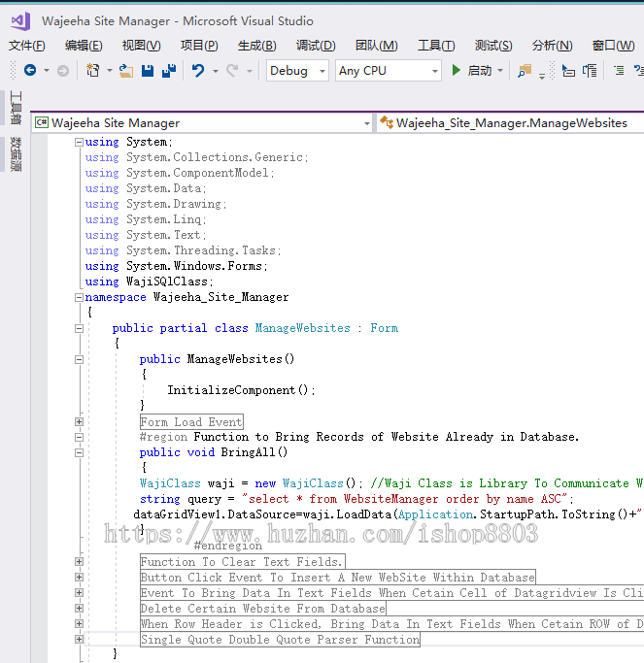Viewport: 644px width, 663px height.
Task: Expand Function To Clear Text Fields region
Action: pos(79,561)
